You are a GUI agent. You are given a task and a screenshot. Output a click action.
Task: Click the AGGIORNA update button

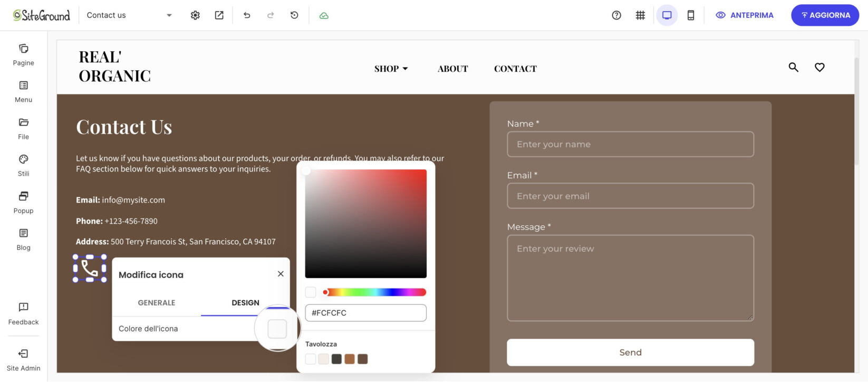(x=825, y=15)
